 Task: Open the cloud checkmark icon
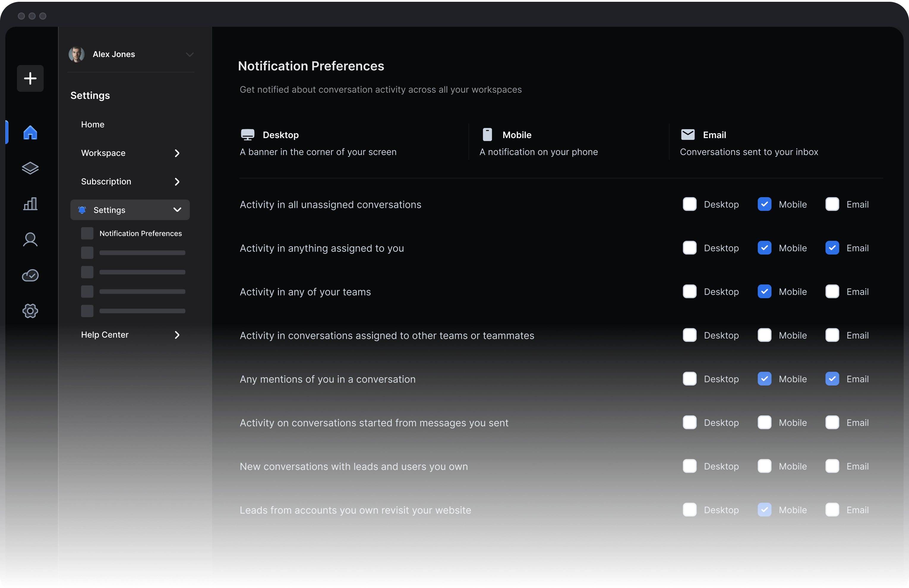[30, 275]
